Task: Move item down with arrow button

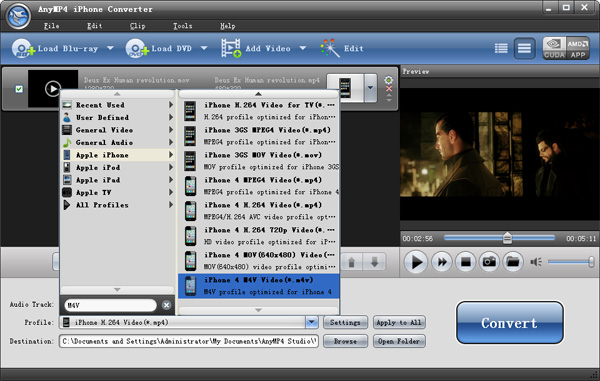Action: click(x=374, y=262)
